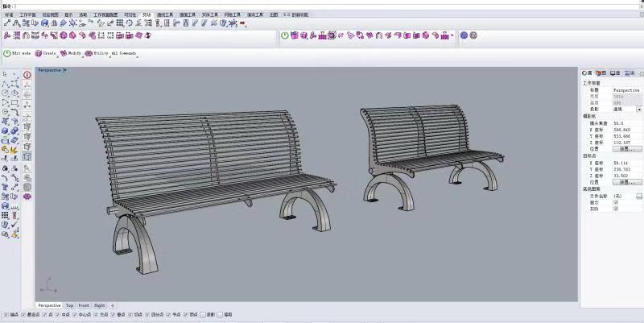644x323 pixels.
Task: Click the Copy tool beside Move
Action: coord(26,23)
